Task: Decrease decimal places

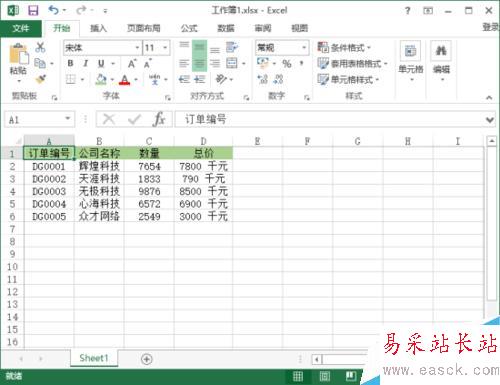Action: pyautogui.click(x=278, y=79)
